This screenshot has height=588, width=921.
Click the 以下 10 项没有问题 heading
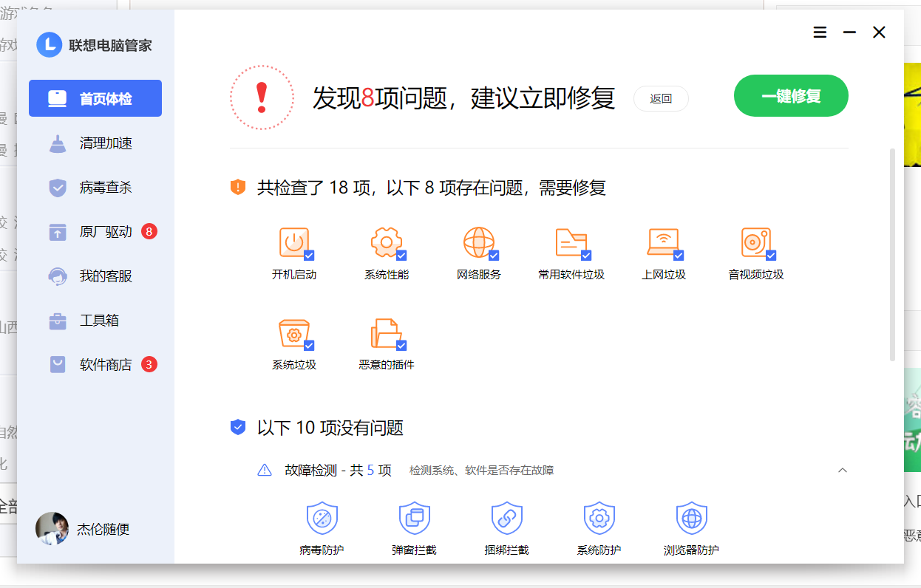coord(330,428)
